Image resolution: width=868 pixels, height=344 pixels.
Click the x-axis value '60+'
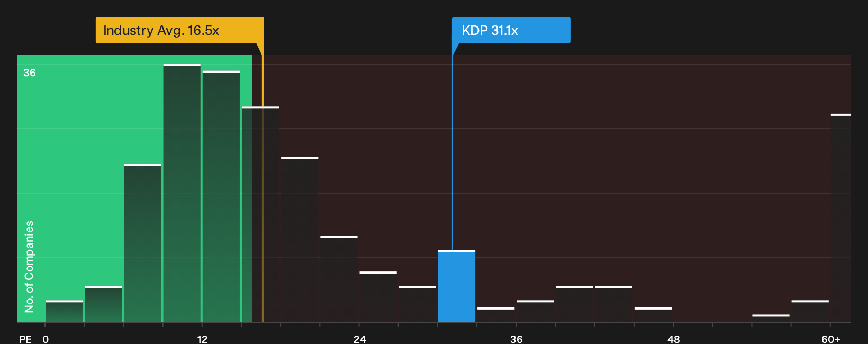pyautogui.click(x=831, y=339)
